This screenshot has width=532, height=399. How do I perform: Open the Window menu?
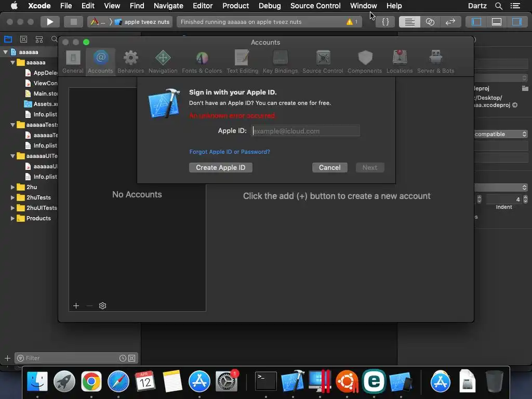tap(363, 6)
